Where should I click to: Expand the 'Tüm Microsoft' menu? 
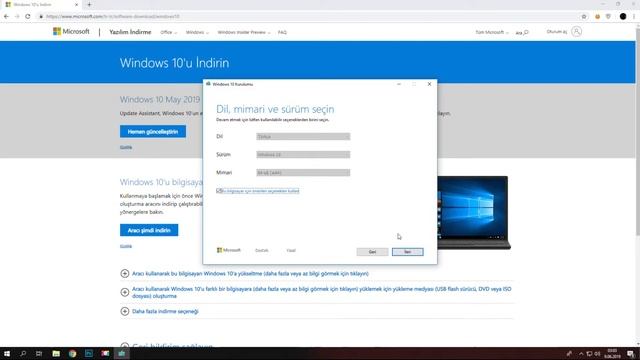[x=492, y=32]
